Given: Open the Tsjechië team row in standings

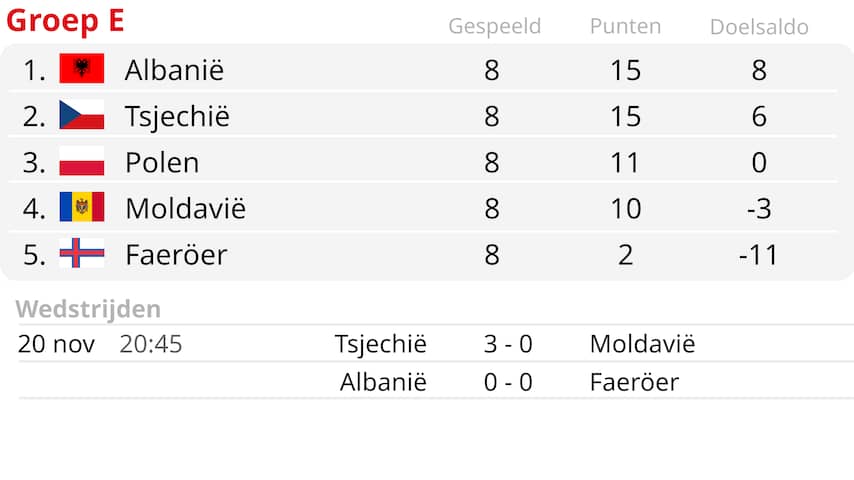Looking at the screenshot, I should click(x=423, y=116).
